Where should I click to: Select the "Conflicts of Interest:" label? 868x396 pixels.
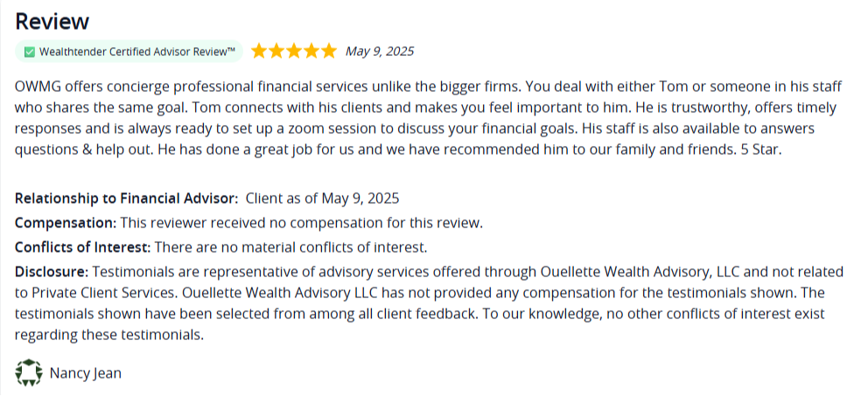coord(83,247)
